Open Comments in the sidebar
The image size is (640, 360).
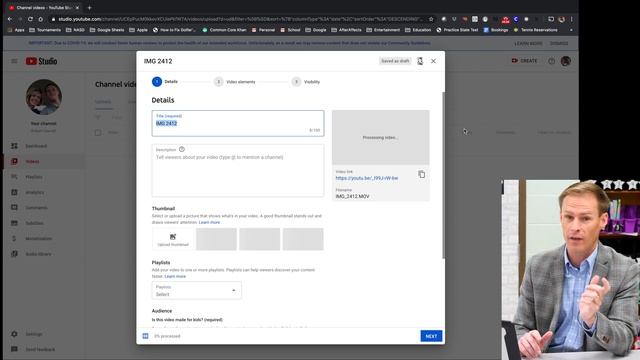click(43, 208)
